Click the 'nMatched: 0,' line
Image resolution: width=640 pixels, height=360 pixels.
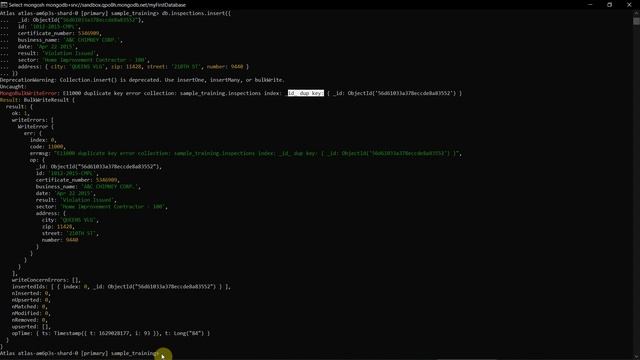pyautogui.click(x=30, y=307)
